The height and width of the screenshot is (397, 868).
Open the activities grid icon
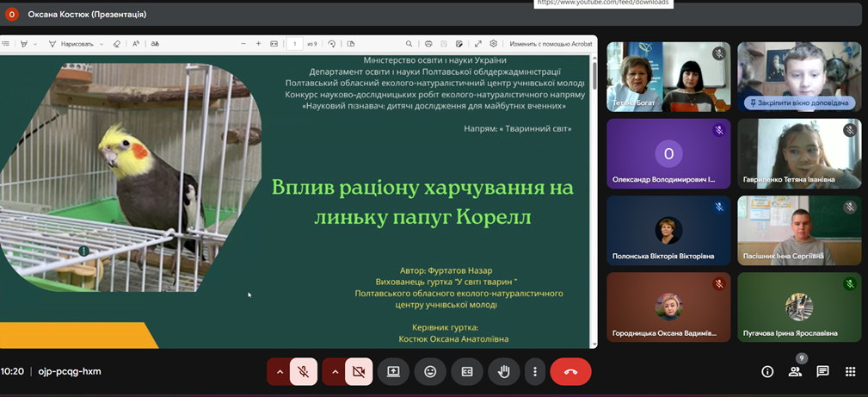pos(850,371)
